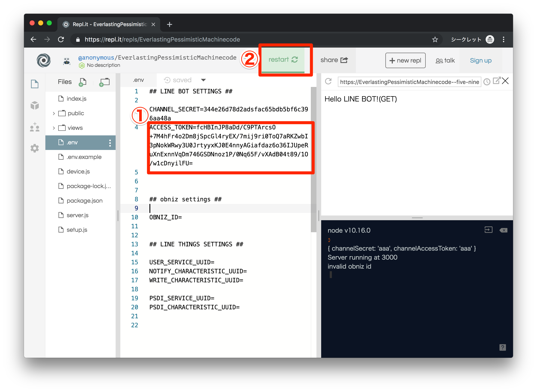Click the Node.js language badge icon
This screenshot has width=537, height=392.
click(x=82, y=66)
